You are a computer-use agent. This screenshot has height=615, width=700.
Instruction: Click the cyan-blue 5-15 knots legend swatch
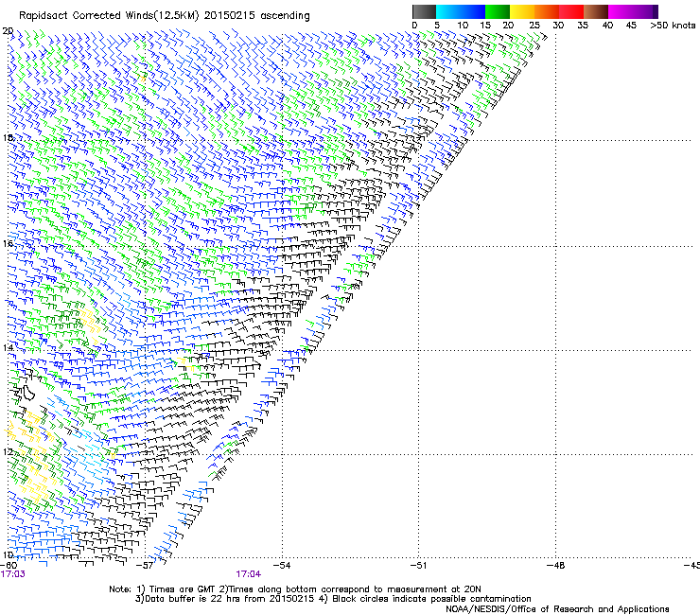point(461,11)
